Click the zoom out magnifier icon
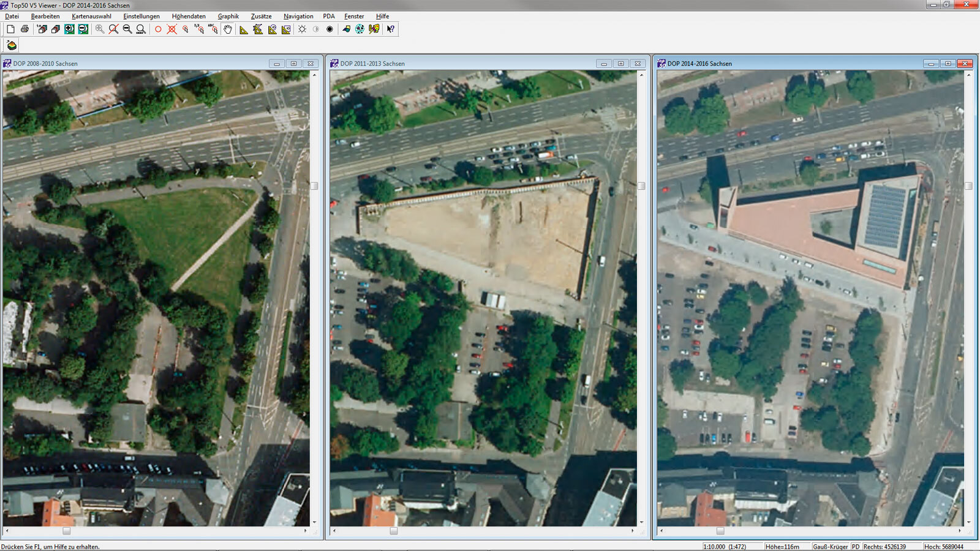Image resolution: width=980 pixels, height=551 pixels. coord(127,29)
